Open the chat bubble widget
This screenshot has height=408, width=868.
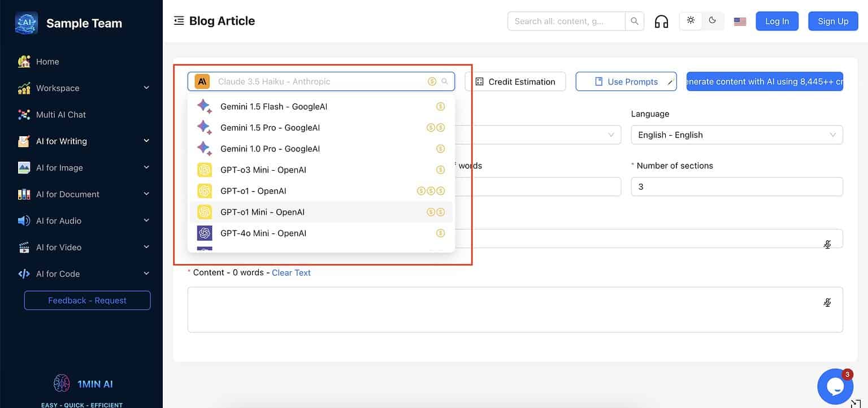click(835, 386)
